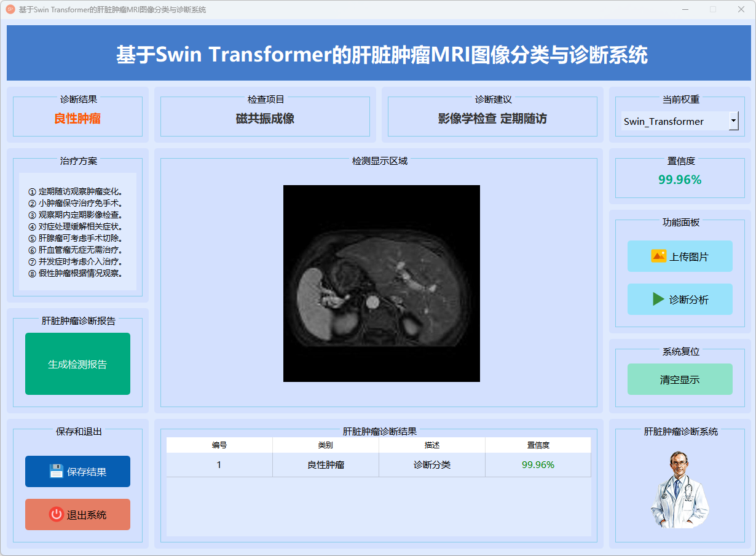Expand the 当前权重 dropdown arrow
The height and width of the screenshot is (556, 756).
pos(733,121)
